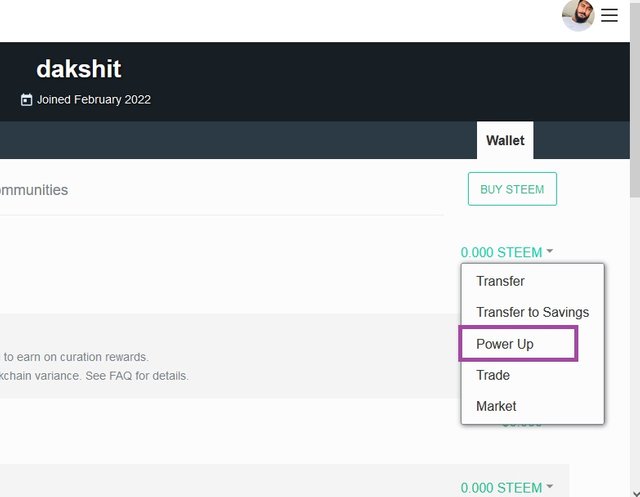
Task: Click the calendar icon beside Joined date
Action: click(x=26, y=100)
